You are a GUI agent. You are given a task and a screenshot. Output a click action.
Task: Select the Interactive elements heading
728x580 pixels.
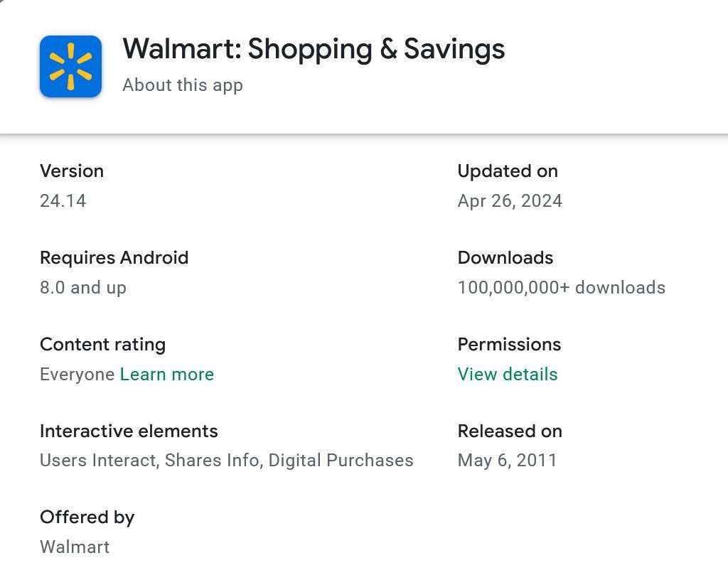pyautogui.click(x=129, y=431)
